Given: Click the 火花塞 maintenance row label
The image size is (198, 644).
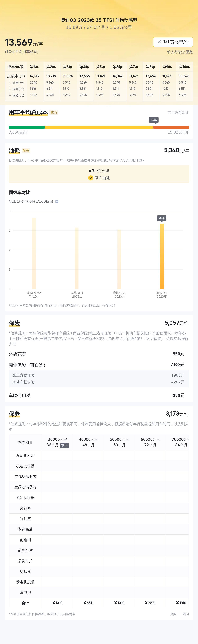Looking at the screenshot, I should point(25,508).
